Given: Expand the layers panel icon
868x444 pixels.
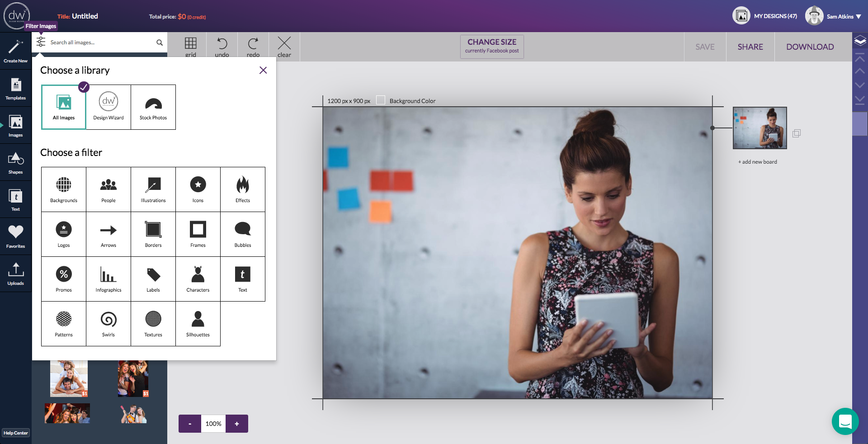Looking at the screenshot, I should (860, 41).
